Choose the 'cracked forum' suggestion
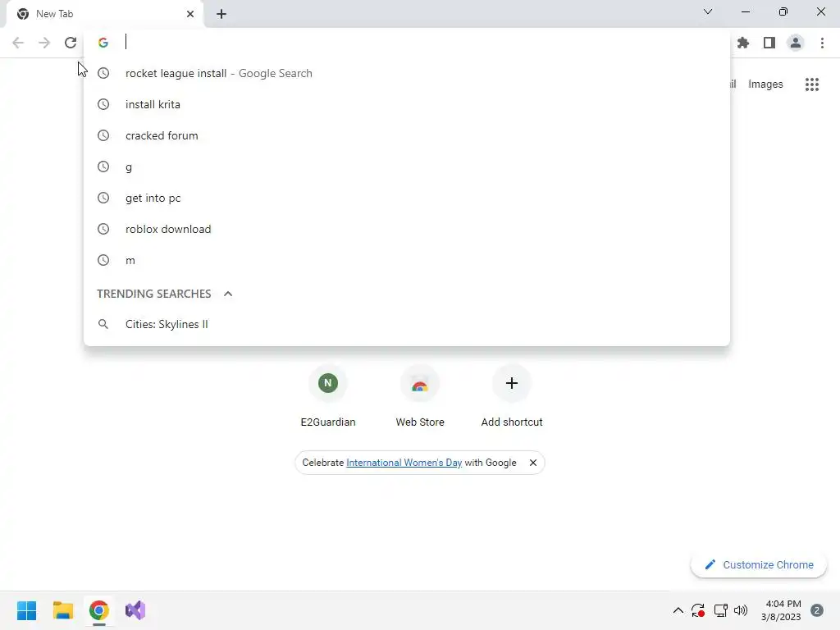This screenshot has width=840, height=630. click(x=407, y=135)
